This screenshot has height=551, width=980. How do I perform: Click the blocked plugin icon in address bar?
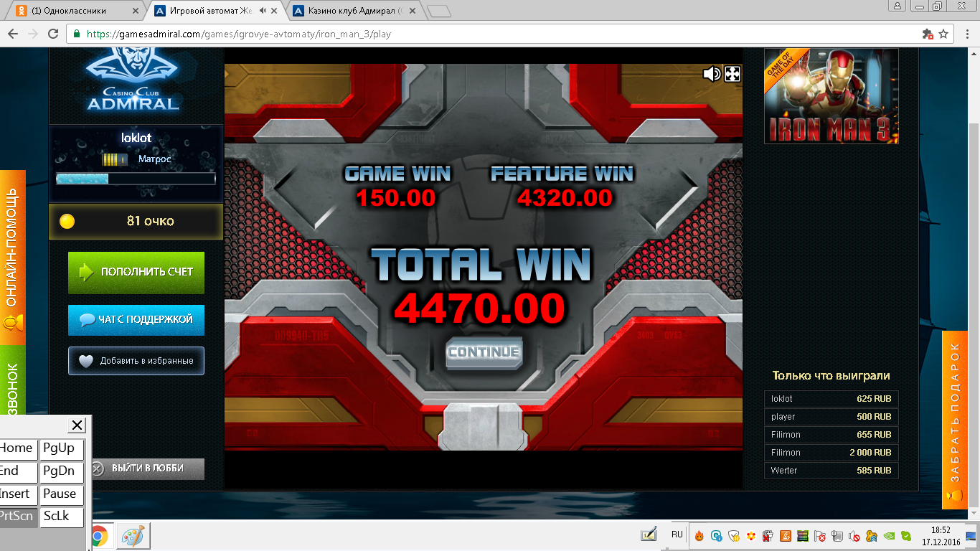coord(927,34)
